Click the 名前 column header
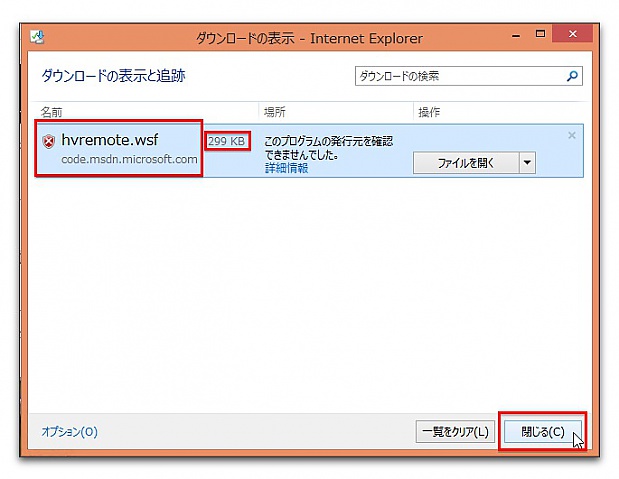Image resolution: width=619 pixels, height=479 pixels. pyautogui.click(x=51, y=112)
